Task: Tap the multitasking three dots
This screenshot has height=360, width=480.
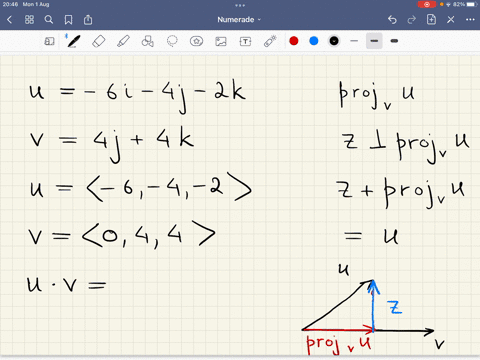Action: click(x=240, y=5)
